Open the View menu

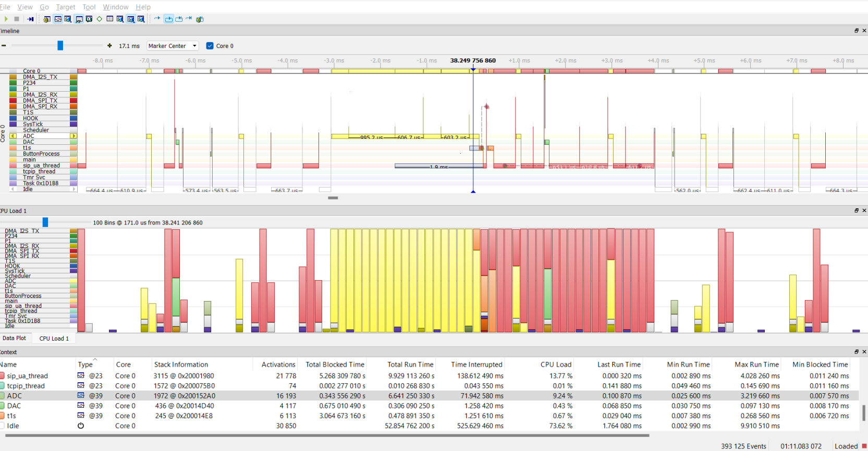(x=25, y=7)
